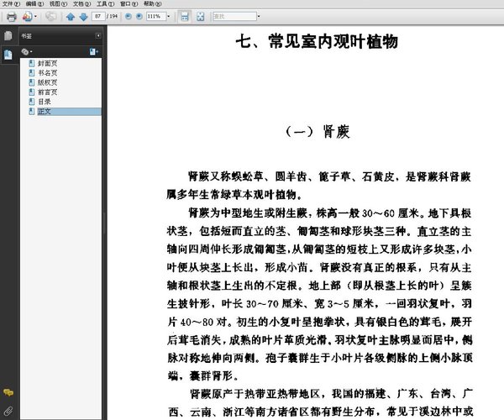
Task: Open the find options dropdown arrow
Action: point(259,17)
